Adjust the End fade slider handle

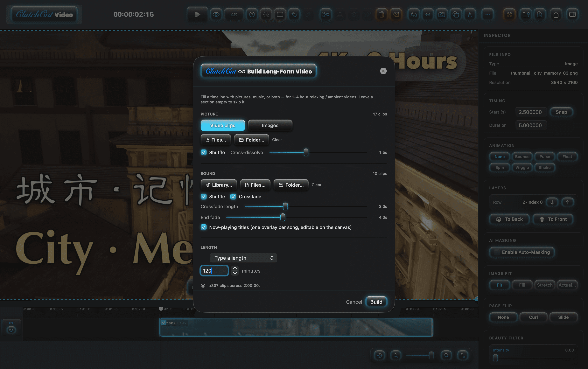pos(283,217)
